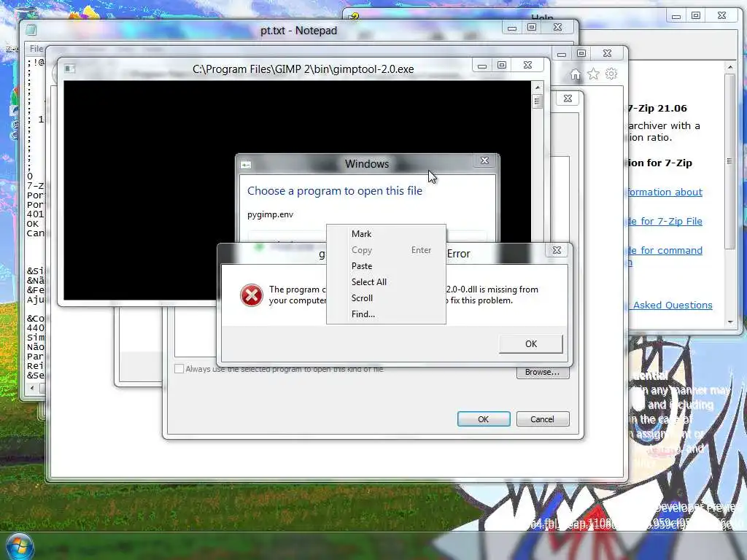Image resolution: width=747 pixels, height=560 pixels.
Task: Click the Home icon in browser toolbar
Action: 576,74
